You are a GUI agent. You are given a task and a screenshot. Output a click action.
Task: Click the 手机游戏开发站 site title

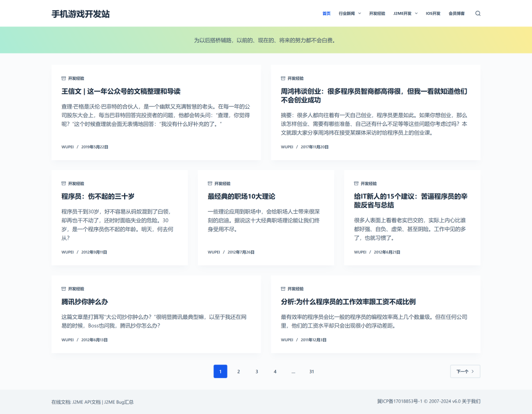[81, 14]
